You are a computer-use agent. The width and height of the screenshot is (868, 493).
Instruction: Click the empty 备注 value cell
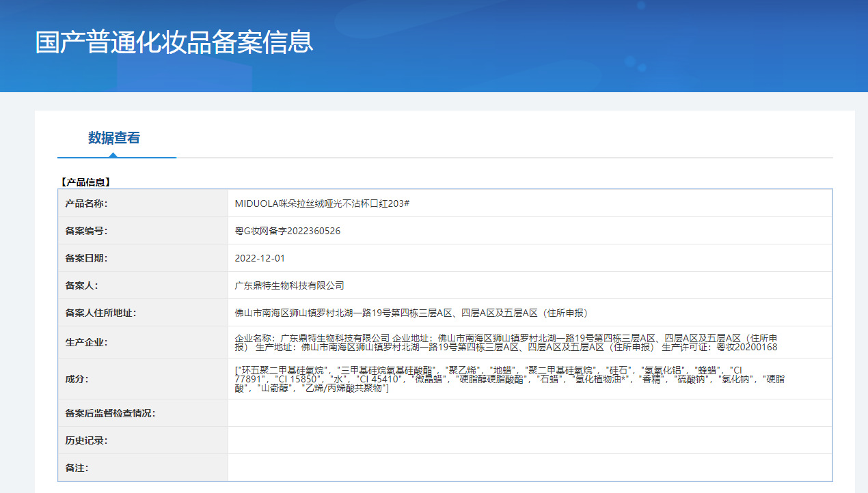click(530, 468)
